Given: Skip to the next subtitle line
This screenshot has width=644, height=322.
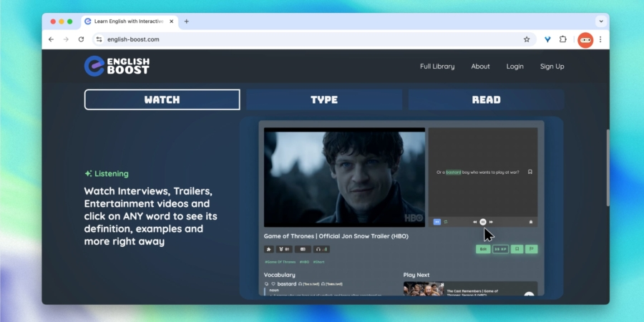Looking at the screenshot, I should click(492, 222).
